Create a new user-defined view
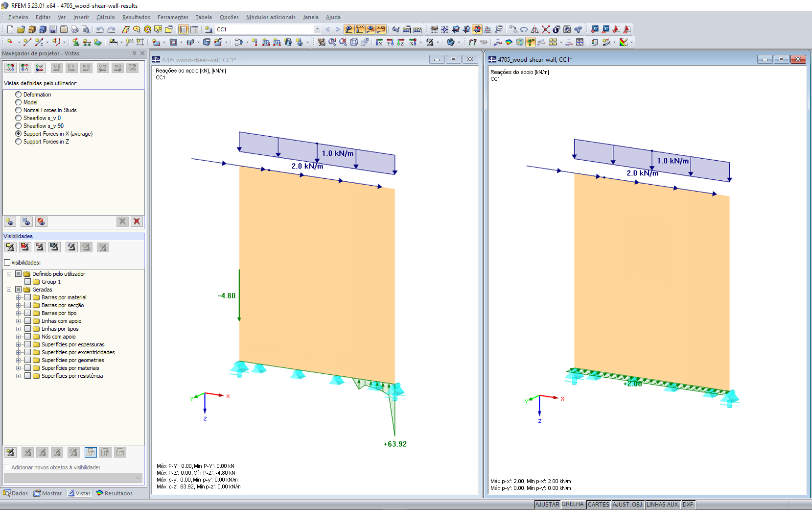The width and height of the screenshot is (812, 510). point(10,221)
